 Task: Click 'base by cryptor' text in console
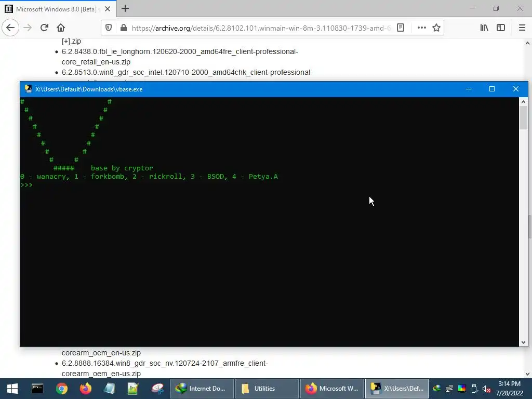[x=122, y=168]
